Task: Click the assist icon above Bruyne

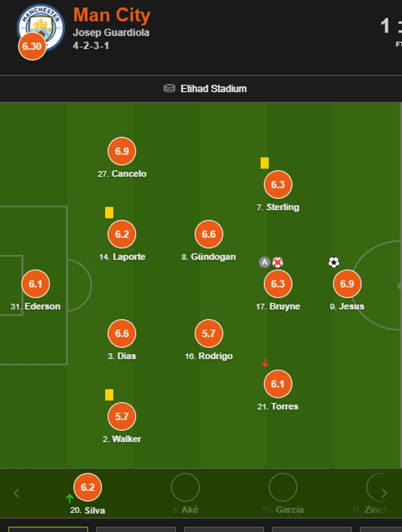Action: click(x=265, y=262)
